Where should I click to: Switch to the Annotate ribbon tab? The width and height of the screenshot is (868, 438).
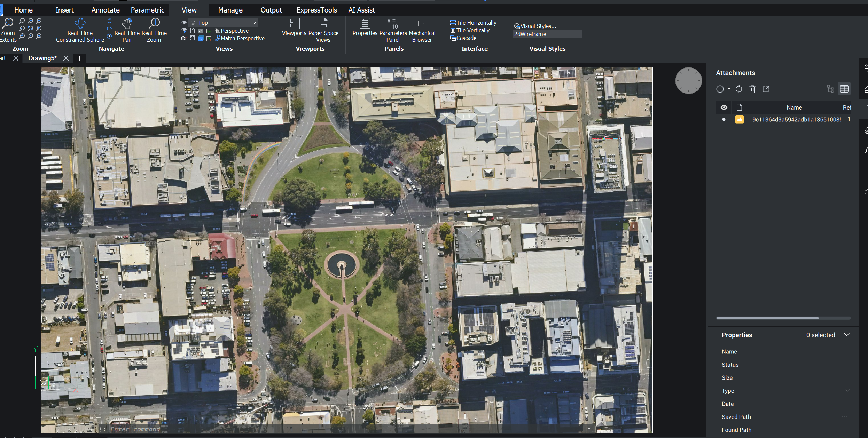tap(105, 10)
